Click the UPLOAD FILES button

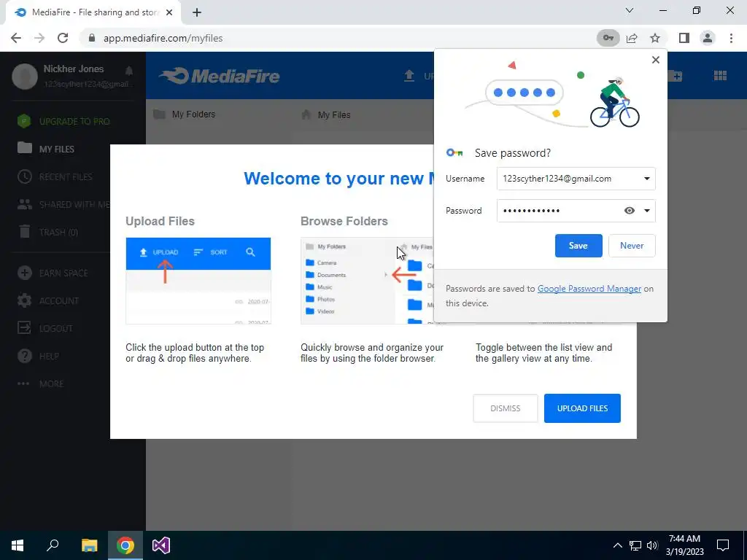pyautogui.click(x=582, y=408)
